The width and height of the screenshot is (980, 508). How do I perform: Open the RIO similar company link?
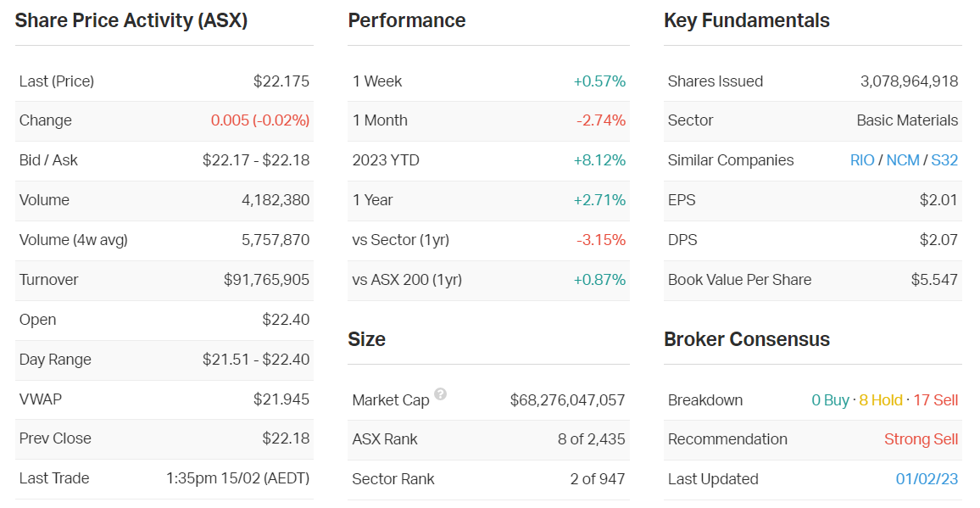click(862, 160)
